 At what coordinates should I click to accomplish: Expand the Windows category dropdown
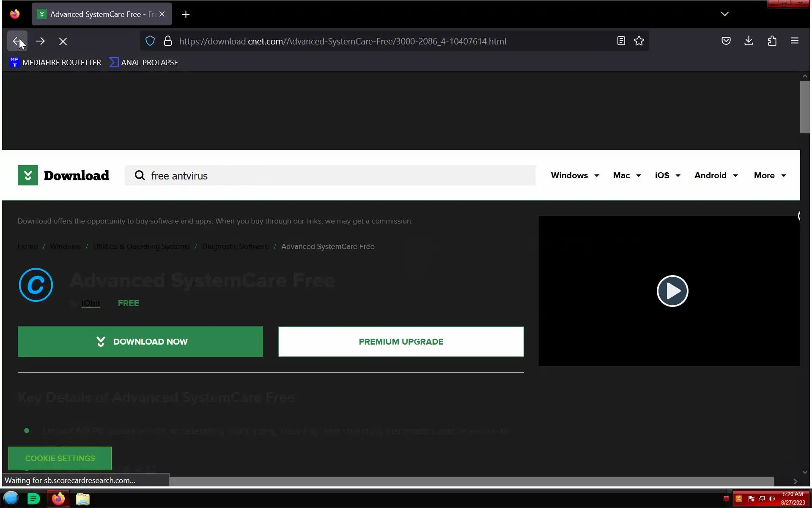575,175
